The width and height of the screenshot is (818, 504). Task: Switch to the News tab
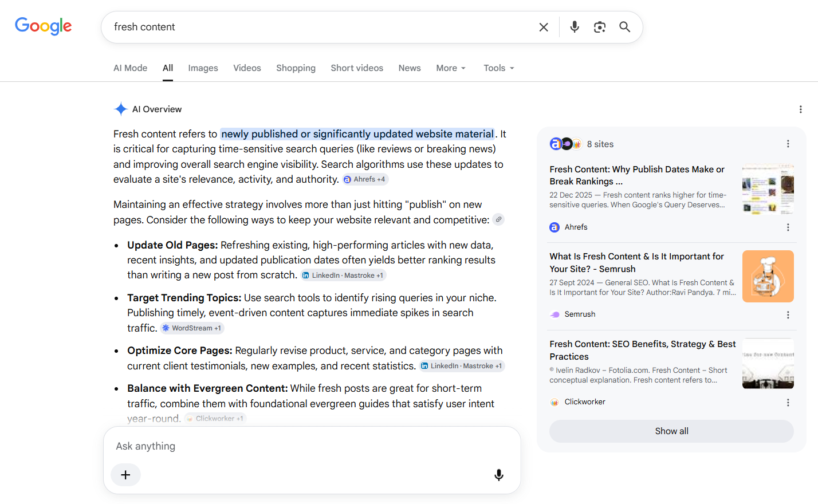[x=410, y=68]
